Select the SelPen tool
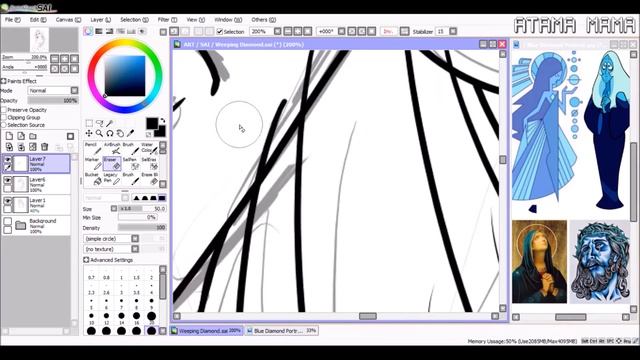Viewport: 640px width, 360px height. (130, 164)
